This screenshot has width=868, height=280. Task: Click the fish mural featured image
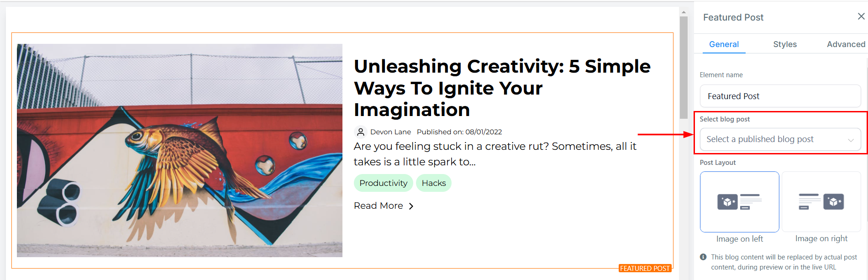[x=179, y=150]
